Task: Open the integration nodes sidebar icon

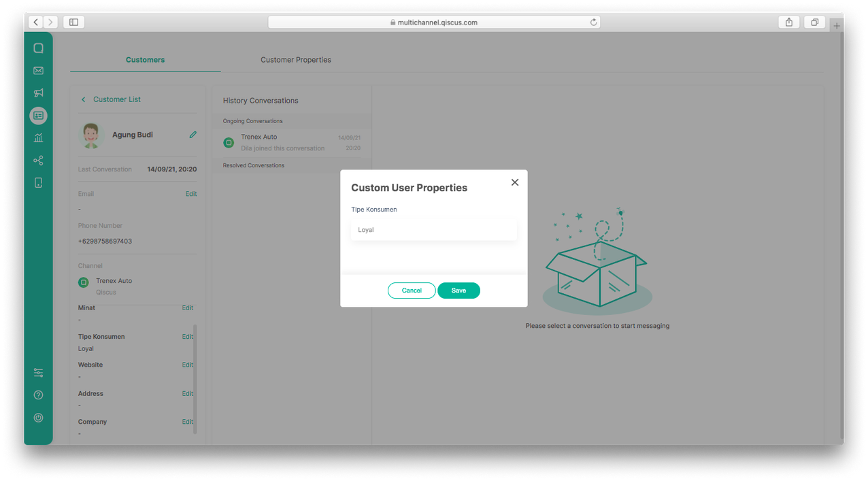Action: coord(38,161)
